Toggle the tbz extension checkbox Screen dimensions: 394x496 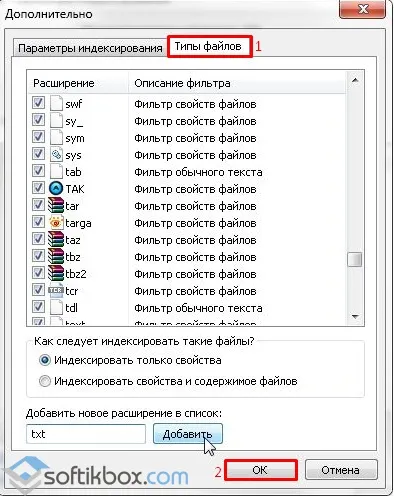38,256
